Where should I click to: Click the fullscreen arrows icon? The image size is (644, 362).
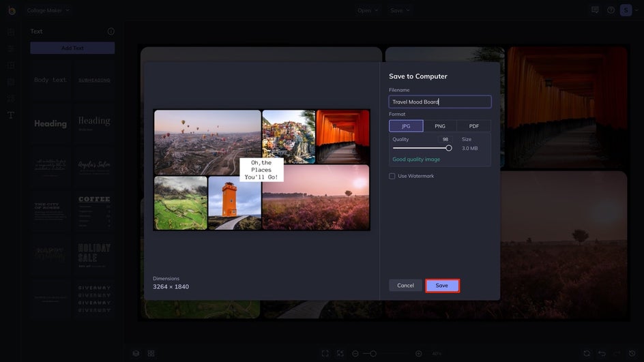point(340,353)
